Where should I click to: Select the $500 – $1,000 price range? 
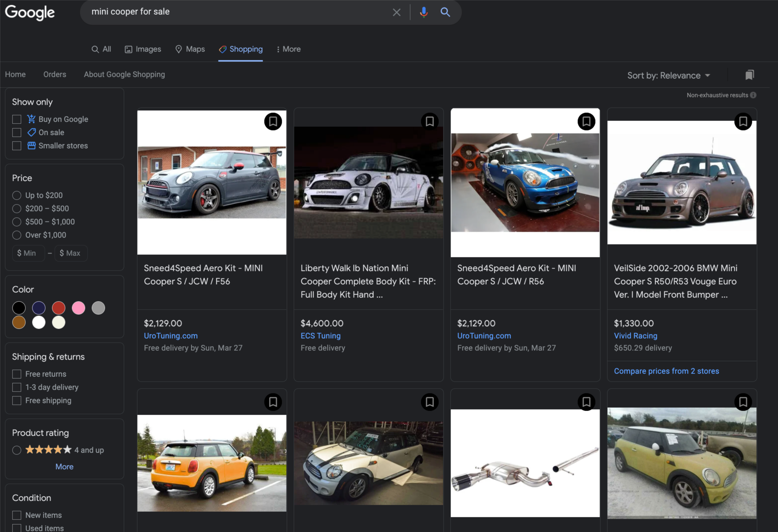tap(17, 222)
